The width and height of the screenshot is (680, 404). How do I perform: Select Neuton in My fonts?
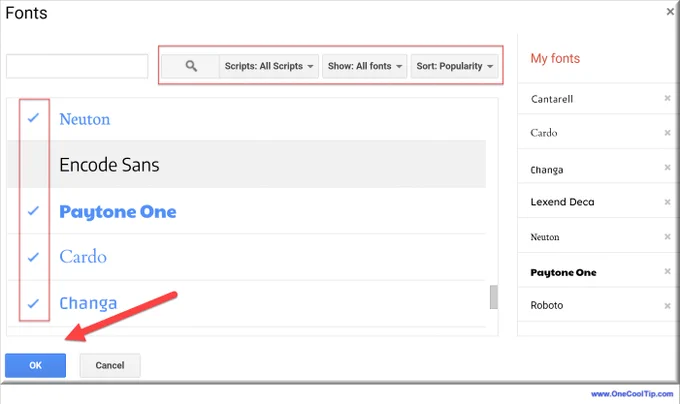[x=545, y=237]
